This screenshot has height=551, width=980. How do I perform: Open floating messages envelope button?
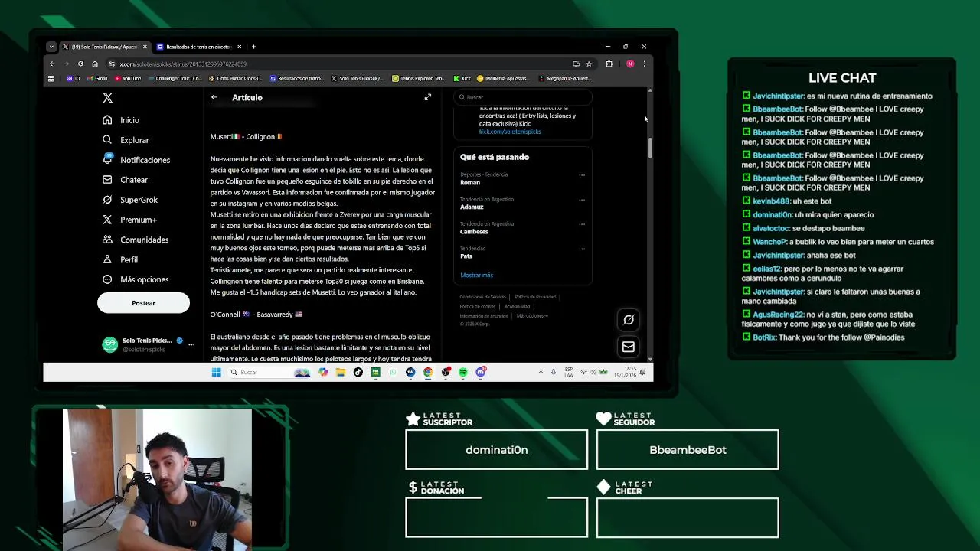coord(629,347)
